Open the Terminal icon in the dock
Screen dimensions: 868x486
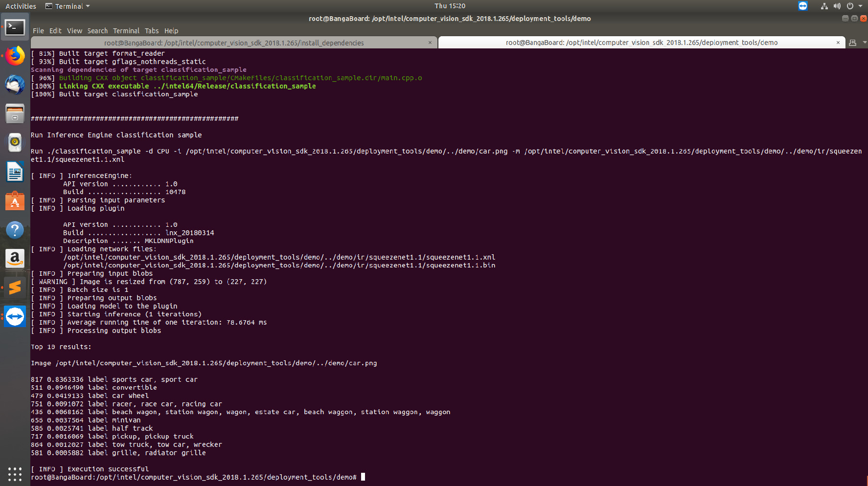(x=15, y=27)
